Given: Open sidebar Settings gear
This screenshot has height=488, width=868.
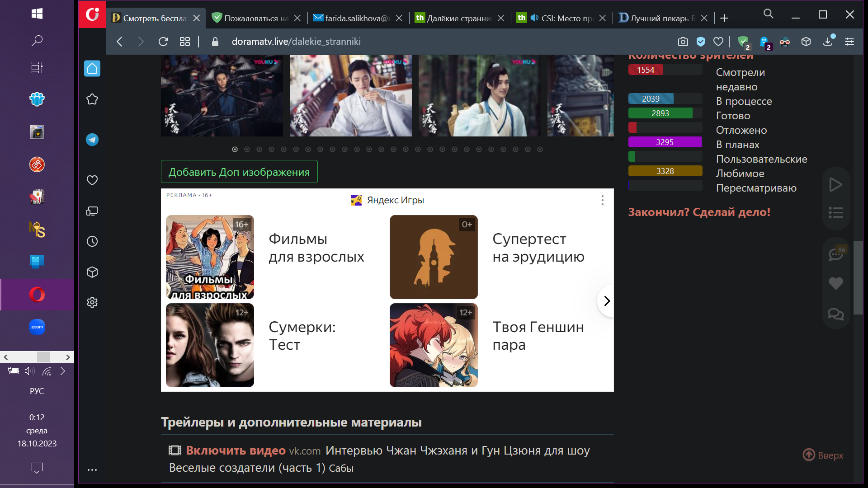Looking at the screenshot, I should tap(92, 302).
